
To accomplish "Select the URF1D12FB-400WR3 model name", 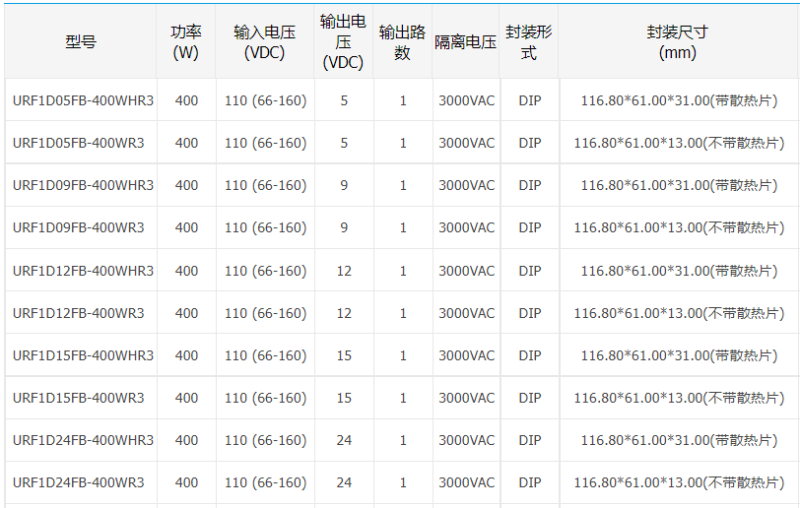I will [78, 313].
